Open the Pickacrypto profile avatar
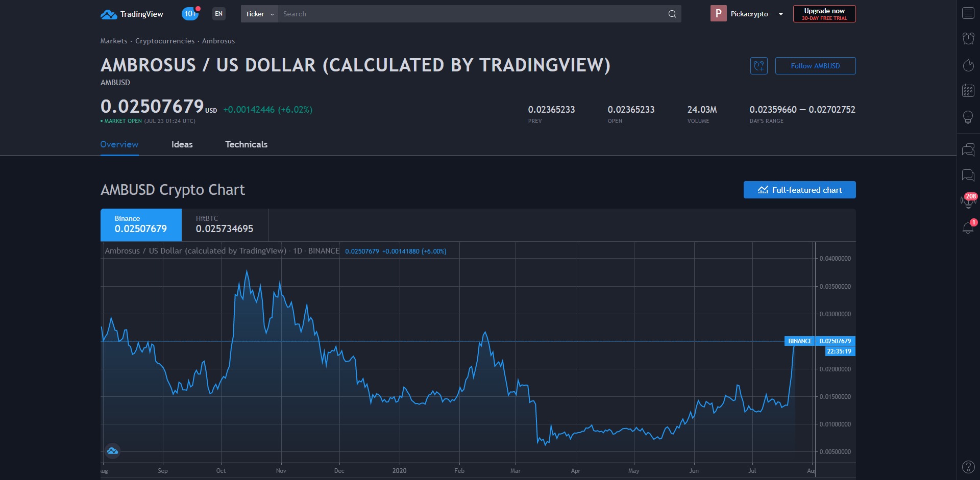This screenshot has width=980, height=480. pyautogui.click(x=718, y=14)
